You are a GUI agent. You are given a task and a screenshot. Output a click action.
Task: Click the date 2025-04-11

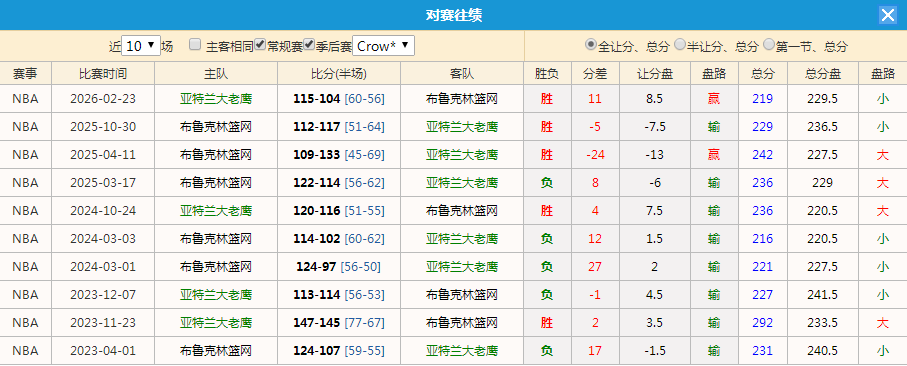pos(103,155)
